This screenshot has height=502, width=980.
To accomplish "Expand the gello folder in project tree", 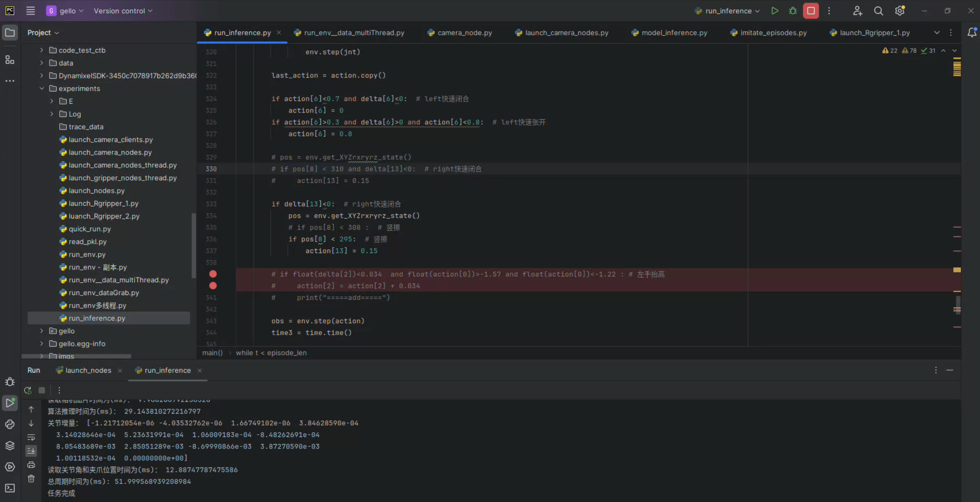I will click(x=42, y=331).
